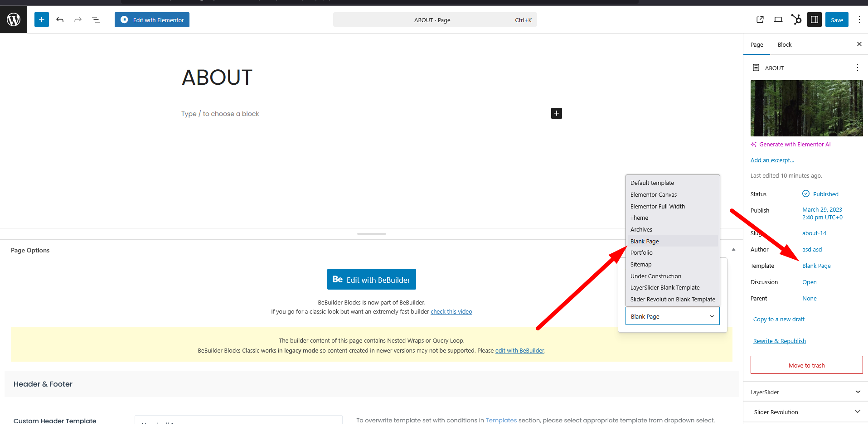The width and height of the screenshot is (868, 426).
Task: Open the Document Overview list icon
Action: coord(96,19)
